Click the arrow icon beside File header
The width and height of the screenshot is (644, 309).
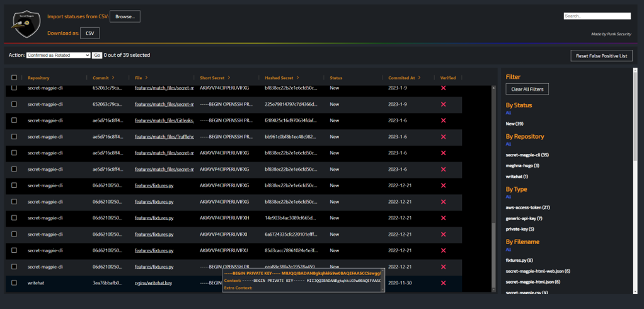[146, 77]
